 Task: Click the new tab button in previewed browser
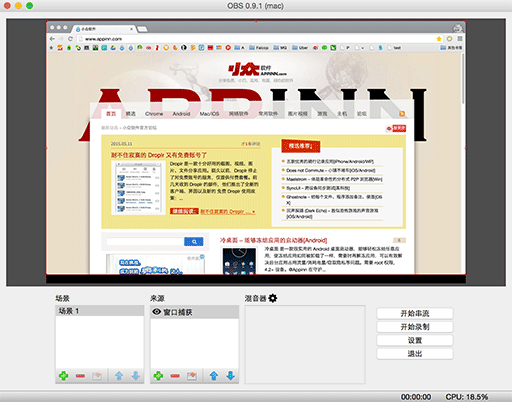[142, 29]
